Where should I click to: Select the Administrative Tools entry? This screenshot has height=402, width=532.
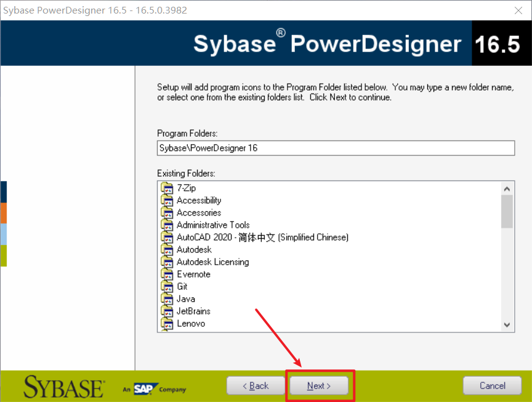[x=213, y=225]
